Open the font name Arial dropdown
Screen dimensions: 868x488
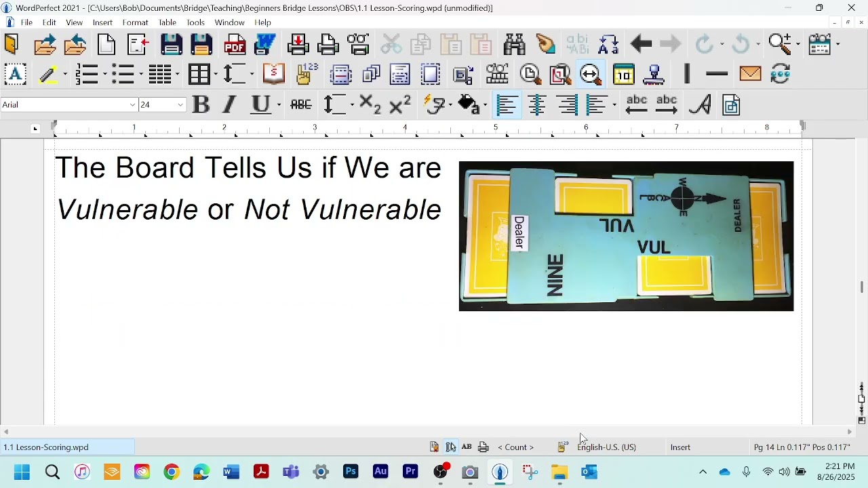[x=133, y=105]
